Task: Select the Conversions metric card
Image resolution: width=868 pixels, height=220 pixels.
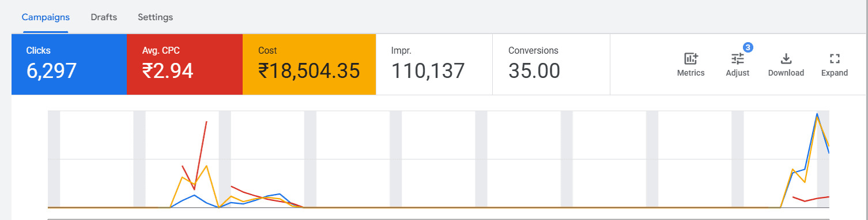Action: tap(551, 64)
